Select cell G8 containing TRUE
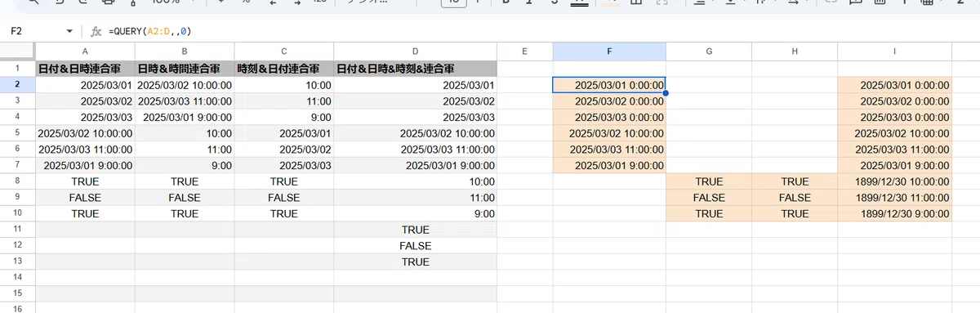 709,181
